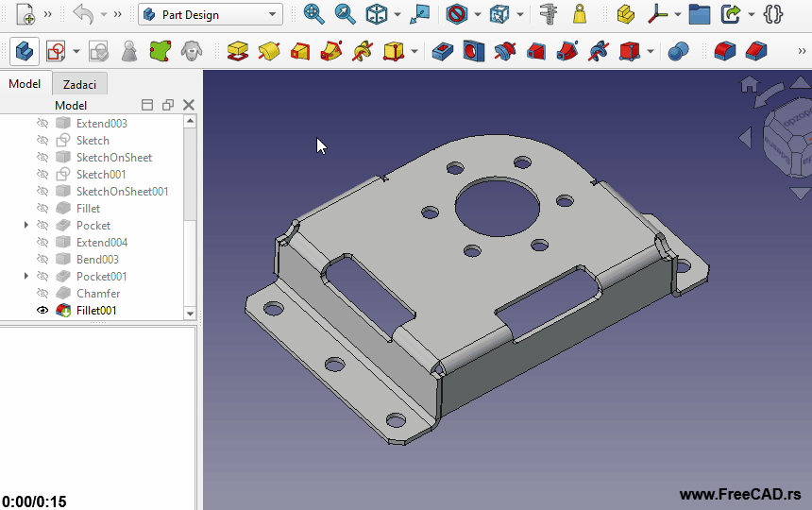Viewport: 812px width, 510px height.
Task: Click the Create body icon
Action: click(25, 51)
